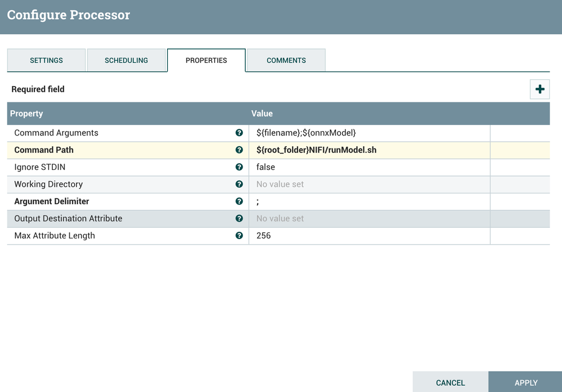Click help icon next to Command Path
562x392 pixels.
(x=239, y=150)
